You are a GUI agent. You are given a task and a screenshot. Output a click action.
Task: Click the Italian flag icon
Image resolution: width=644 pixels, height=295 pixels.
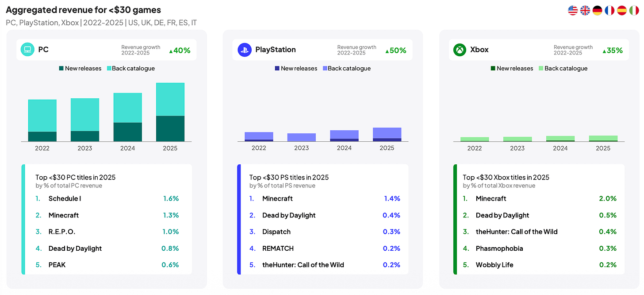(x=634, y=10)
